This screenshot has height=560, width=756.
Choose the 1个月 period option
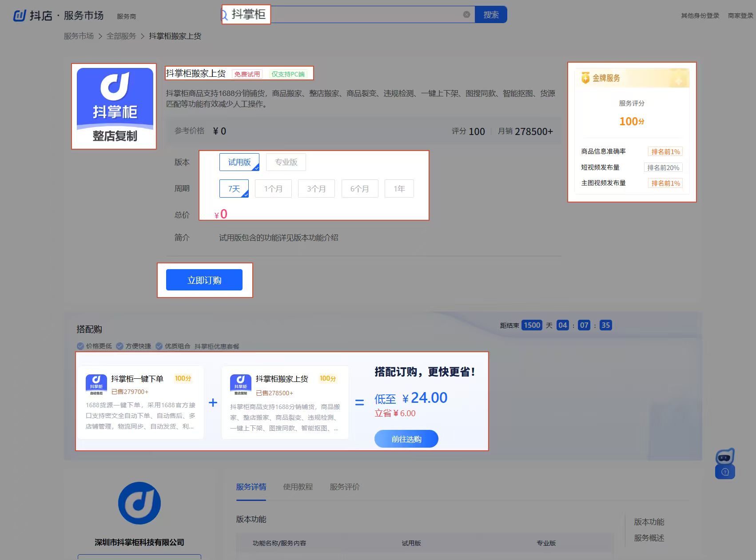(273, 189)
